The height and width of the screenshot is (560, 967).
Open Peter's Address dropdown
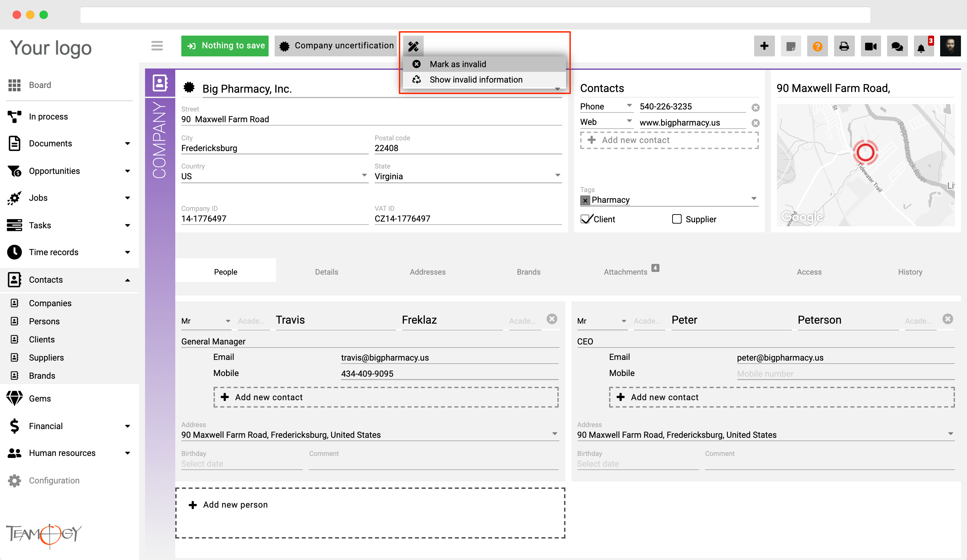(x=766, y=434)
